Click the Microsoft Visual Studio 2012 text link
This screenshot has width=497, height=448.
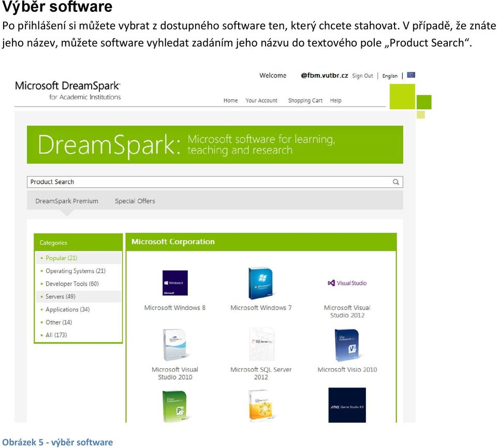click(347, 311)
